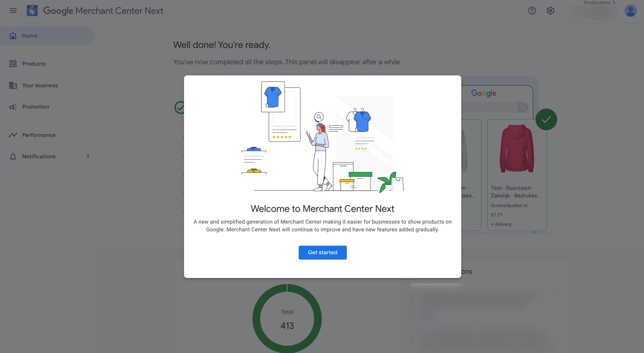Click the €1.21 product price
The image size is (644, 353).
pos(497,215)
